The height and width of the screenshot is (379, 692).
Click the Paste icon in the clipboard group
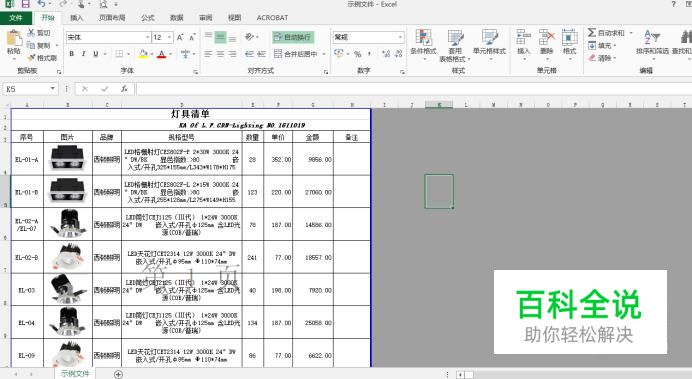(x=14, y=38)
